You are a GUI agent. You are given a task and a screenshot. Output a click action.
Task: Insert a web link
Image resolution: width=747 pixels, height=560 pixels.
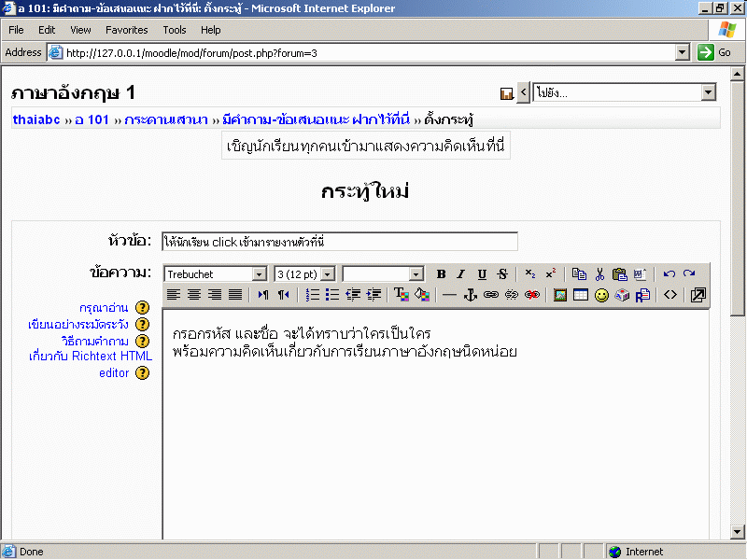(491, 295)
